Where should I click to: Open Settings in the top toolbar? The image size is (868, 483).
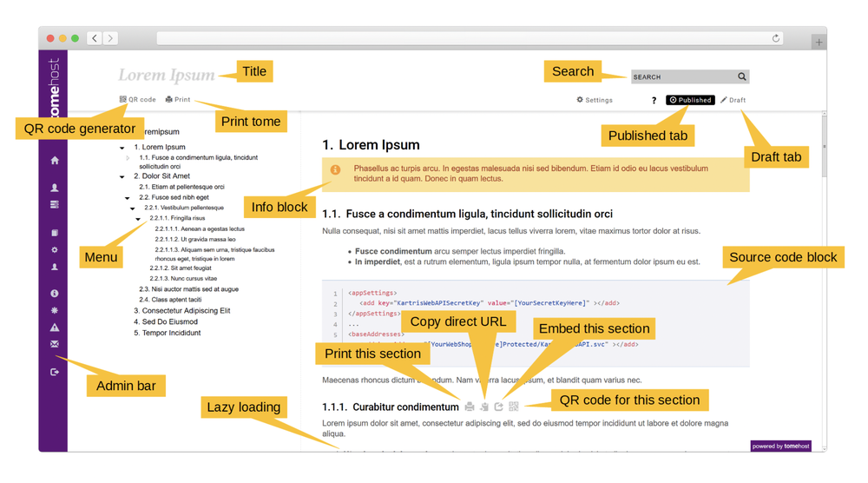(595, 101)
